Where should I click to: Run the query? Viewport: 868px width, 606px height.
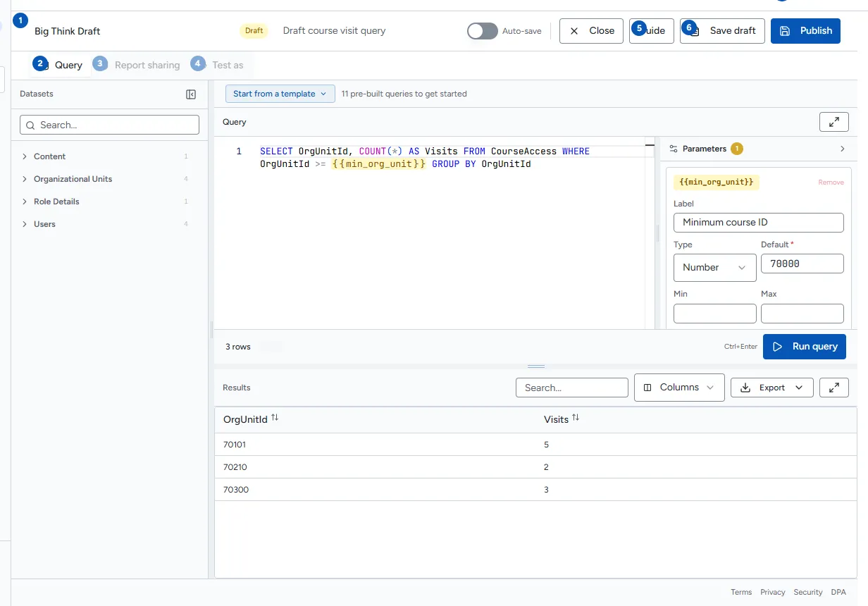click(x=805, y=347)
